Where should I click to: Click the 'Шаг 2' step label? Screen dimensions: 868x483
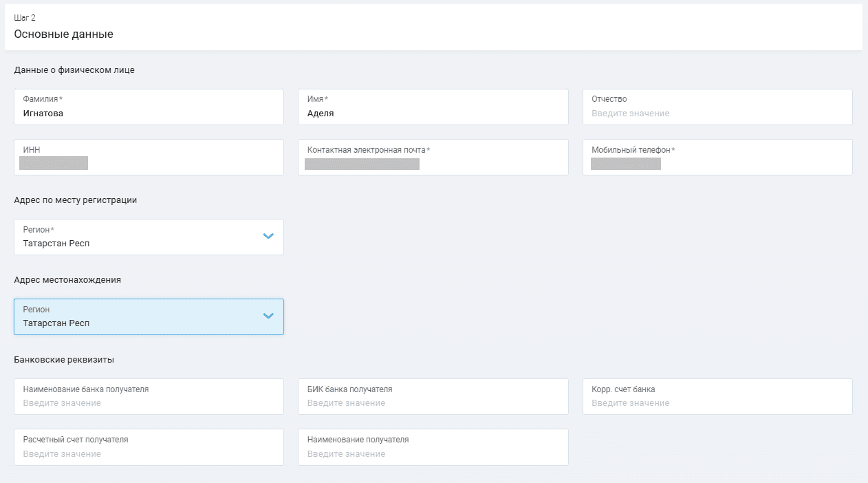(x=25, y=18)
